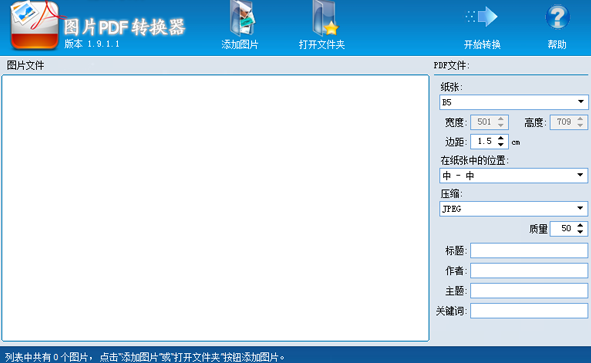Open folder via 打开文件夹 icon
The height and width of the screenshot is (363, 591).
325,19
